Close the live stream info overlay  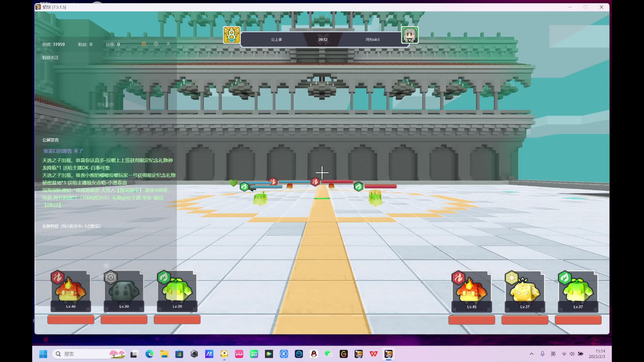click(168, 44)
